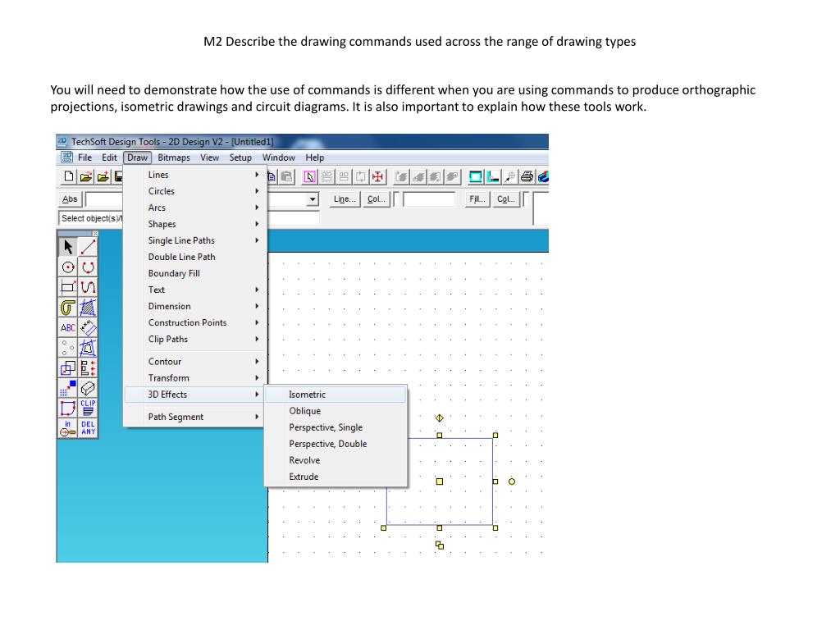
Task: Select the ABC Text tool
Action: pos(67,327)
